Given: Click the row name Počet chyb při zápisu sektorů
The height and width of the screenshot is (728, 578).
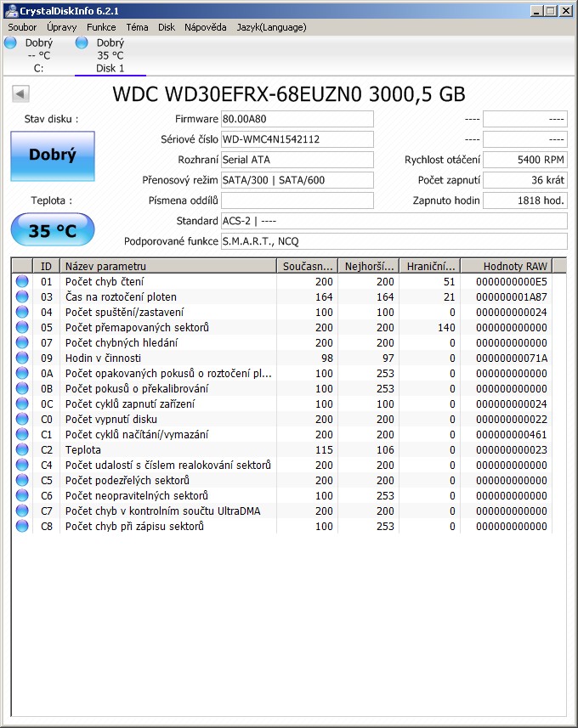Looking at the screenshot, I should (x=135, y=527).
